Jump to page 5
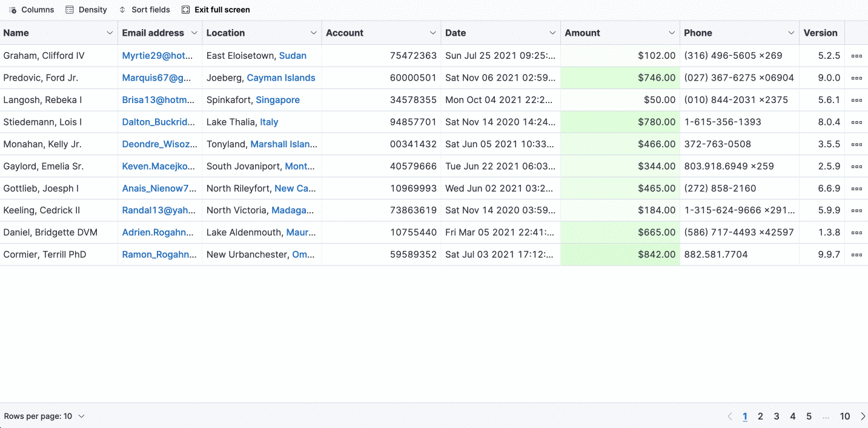 coord(809,416)
